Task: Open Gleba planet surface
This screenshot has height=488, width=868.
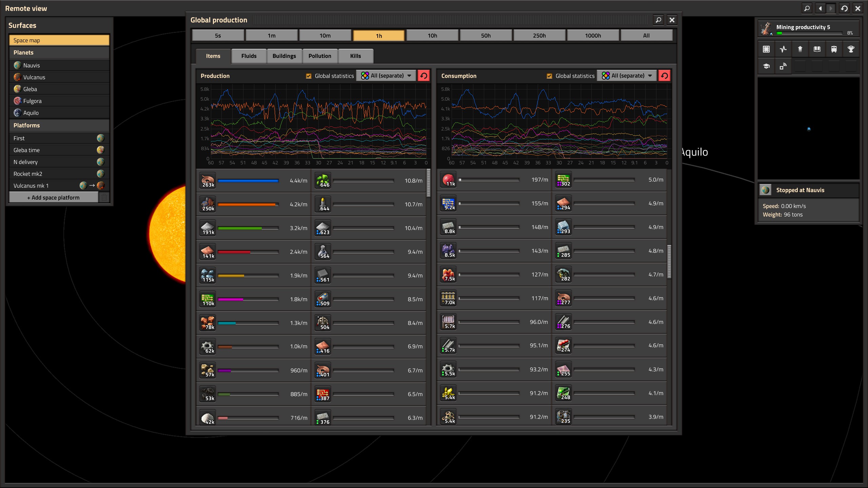Action: (59, 89)
